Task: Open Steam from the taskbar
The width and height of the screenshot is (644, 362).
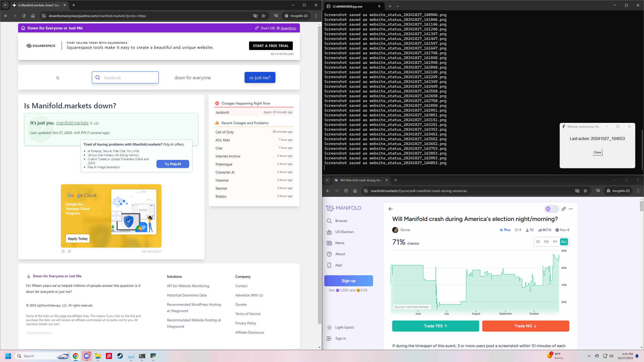Action: click(120, 356)
